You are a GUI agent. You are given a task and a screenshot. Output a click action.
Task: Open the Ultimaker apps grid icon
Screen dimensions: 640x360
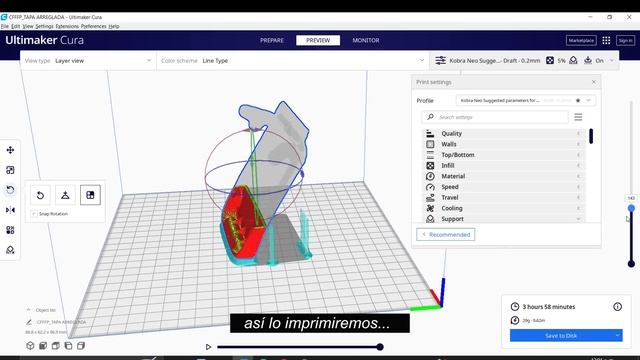pos(607,40)
